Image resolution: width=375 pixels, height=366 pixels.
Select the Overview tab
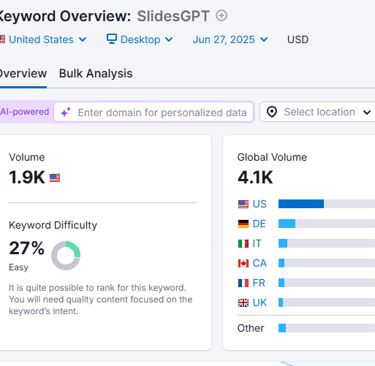(23, 73)
